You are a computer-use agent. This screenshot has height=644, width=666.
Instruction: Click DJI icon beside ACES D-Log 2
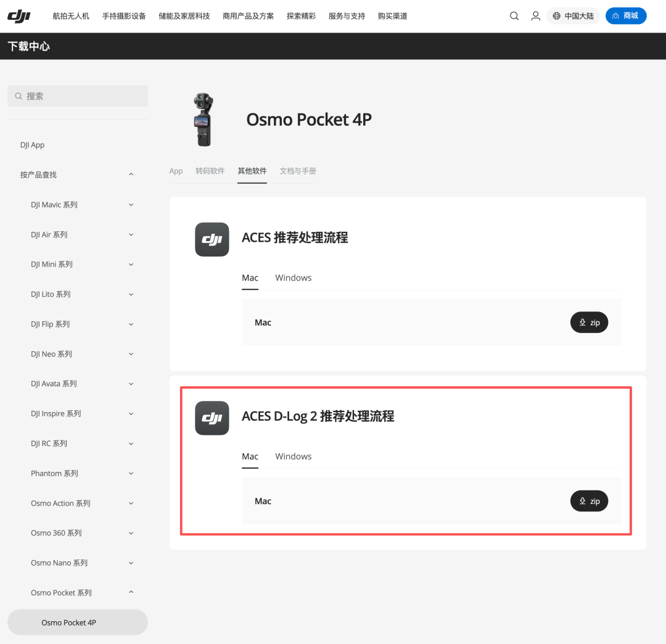tap(212, 418)
